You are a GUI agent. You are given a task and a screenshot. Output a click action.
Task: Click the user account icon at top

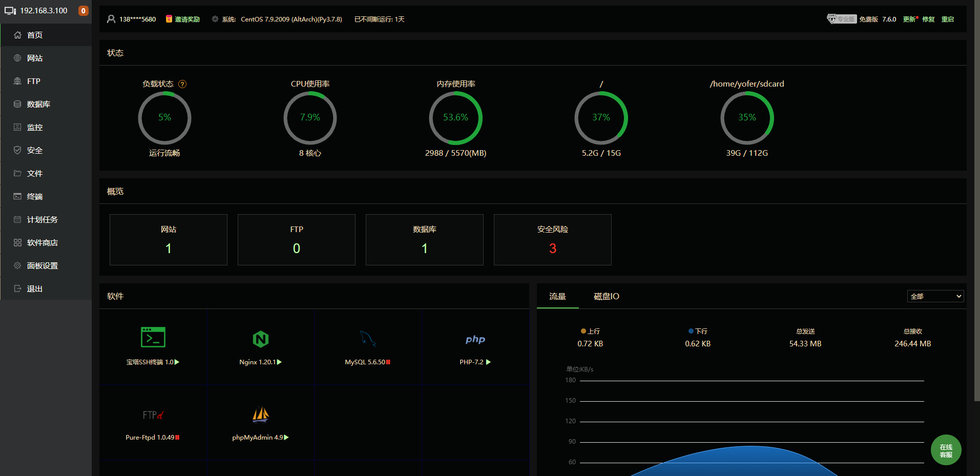click(x=111, y=19)
